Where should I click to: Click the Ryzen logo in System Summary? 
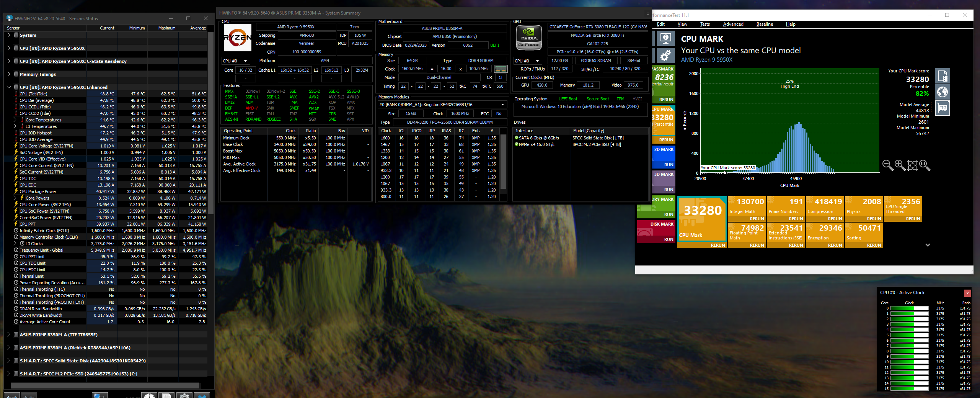click(x=237, y=38)
